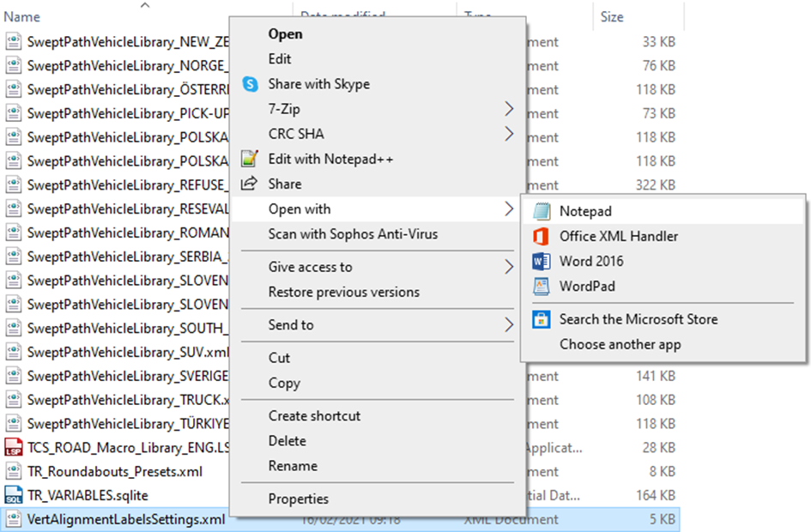Click the Share icon in context menu
This screenshot has width=811, height=532.
[x=250, y=184]
